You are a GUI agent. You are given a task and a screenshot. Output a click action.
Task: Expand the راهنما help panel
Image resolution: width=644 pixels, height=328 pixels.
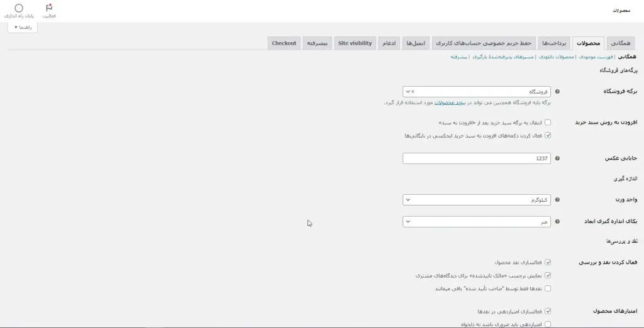pos(23,28)
